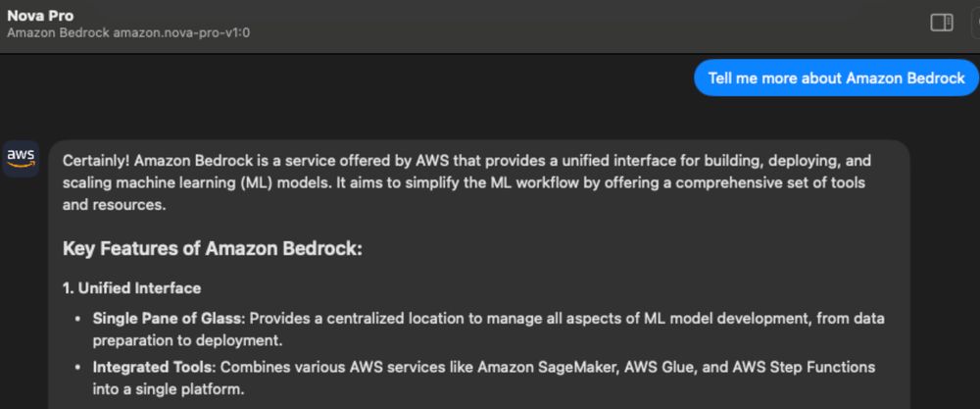This screenshot has height=409, width=980.
Task: Click the partially visible icon at top-right edge
Action: click(x=976, y=24)
